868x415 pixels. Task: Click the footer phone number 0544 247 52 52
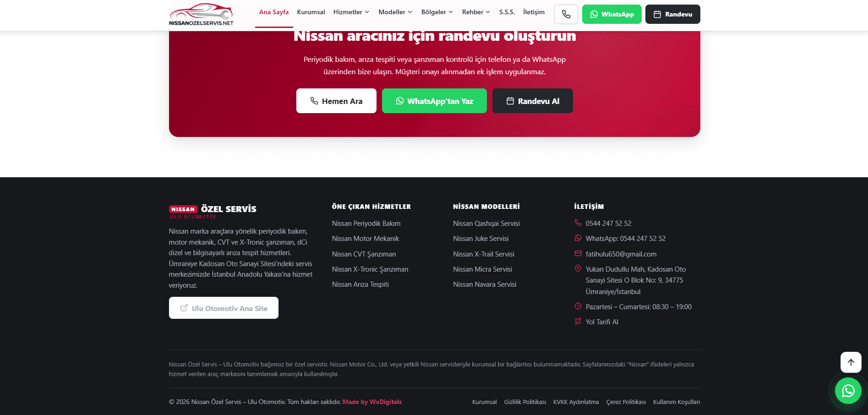609,224
